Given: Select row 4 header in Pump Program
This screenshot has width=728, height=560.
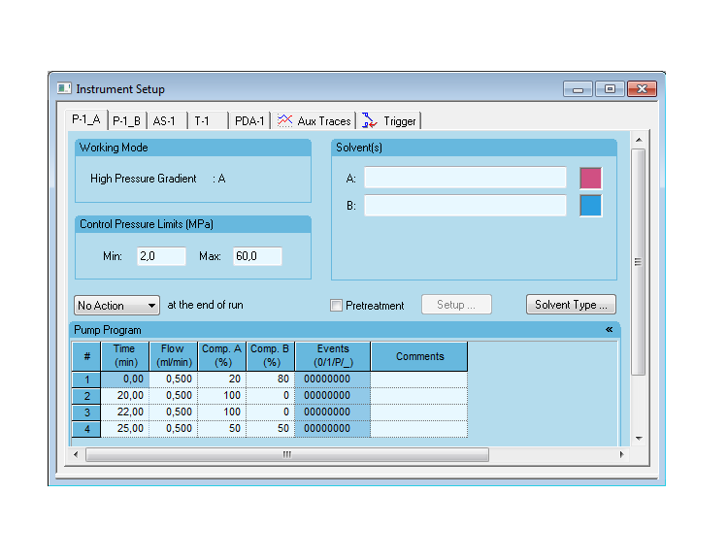Looking at the screenshot, I should [x=86, y=428].
